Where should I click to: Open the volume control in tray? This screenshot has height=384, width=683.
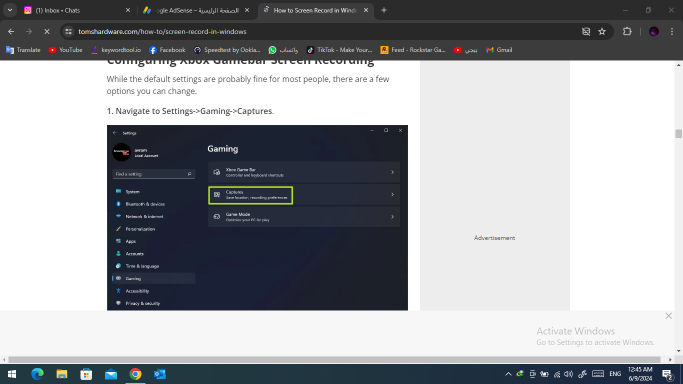click(568, 374)
